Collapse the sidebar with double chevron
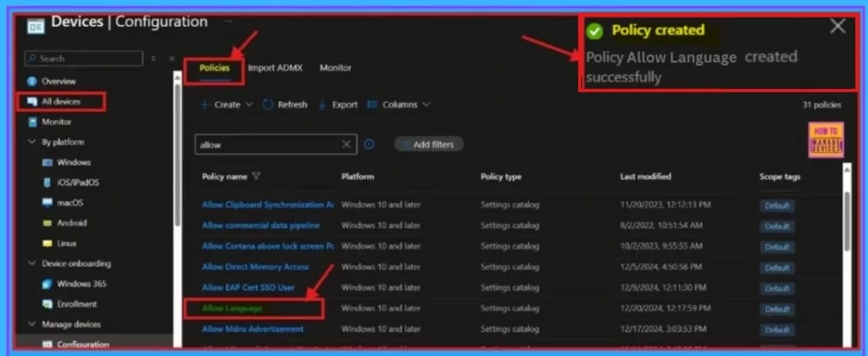 pos(171,58)
